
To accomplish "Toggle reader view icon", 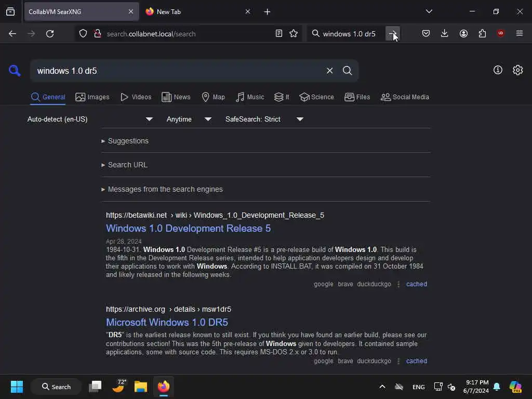I will tap(279, 33).
